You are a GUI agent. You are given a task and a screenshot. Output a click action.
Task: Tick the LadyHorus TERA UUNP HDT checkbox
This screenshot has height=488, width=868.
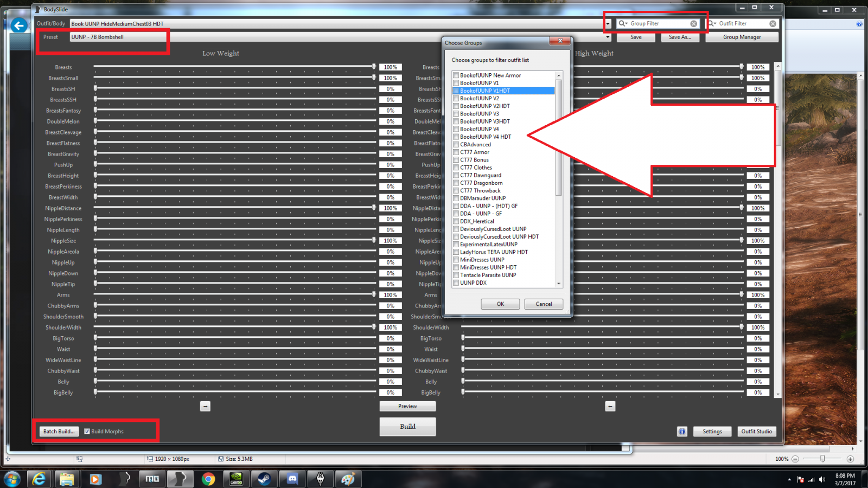point(456,252)
